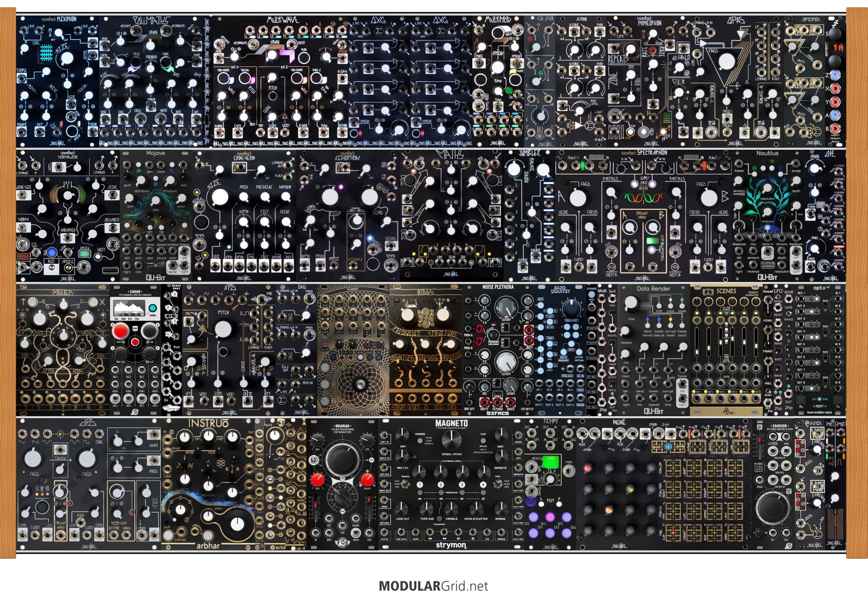Click the green lit button on Tempi

click(x=550, y=461)
